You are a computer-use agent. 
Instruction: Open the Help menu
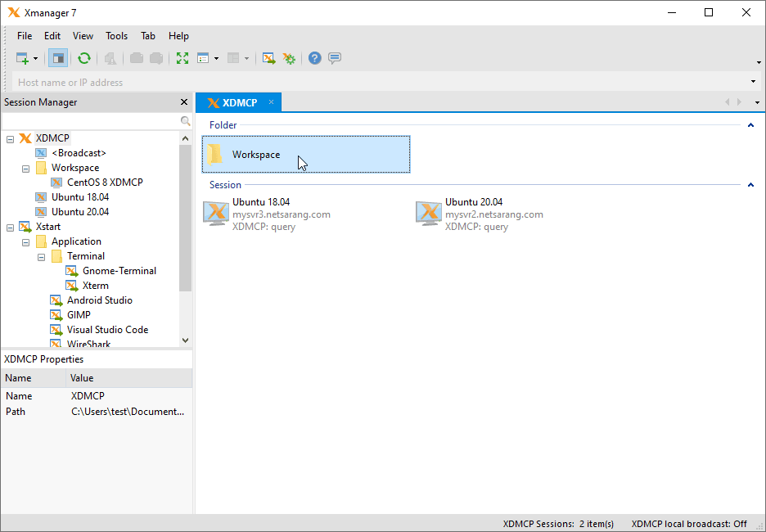point(178,36)
